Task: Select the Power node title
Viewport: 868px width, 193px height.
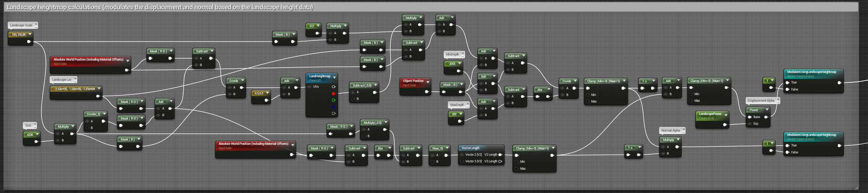Action: click(x=754, y=110)
